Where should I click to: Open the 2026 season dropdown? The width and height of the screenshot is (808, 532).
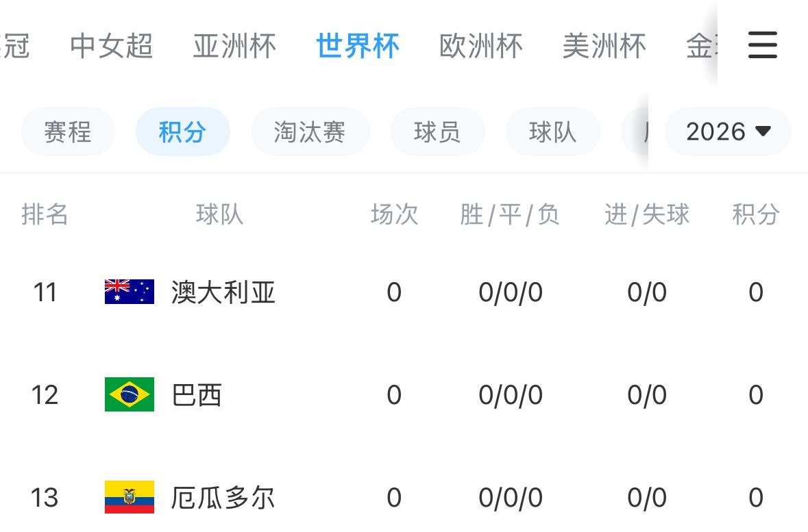click(728, 131)
